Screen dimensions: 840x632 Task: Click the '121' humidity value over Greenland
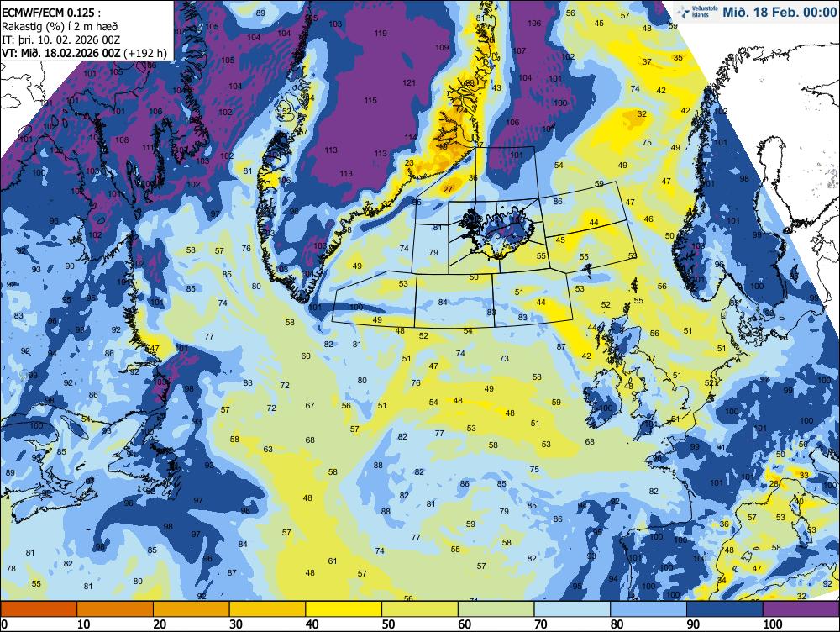pos(409,82)
